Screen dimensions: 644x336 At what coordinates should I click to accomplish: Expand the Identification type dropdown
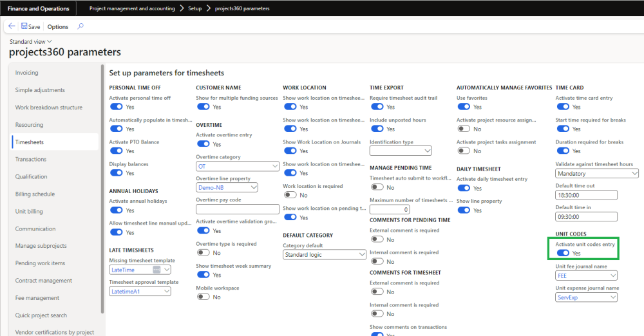428,151
